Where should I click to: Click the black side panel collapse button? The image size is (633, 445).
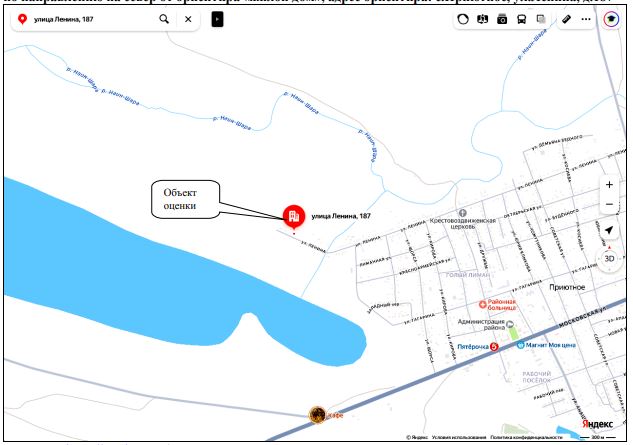[x=217, y=19]
